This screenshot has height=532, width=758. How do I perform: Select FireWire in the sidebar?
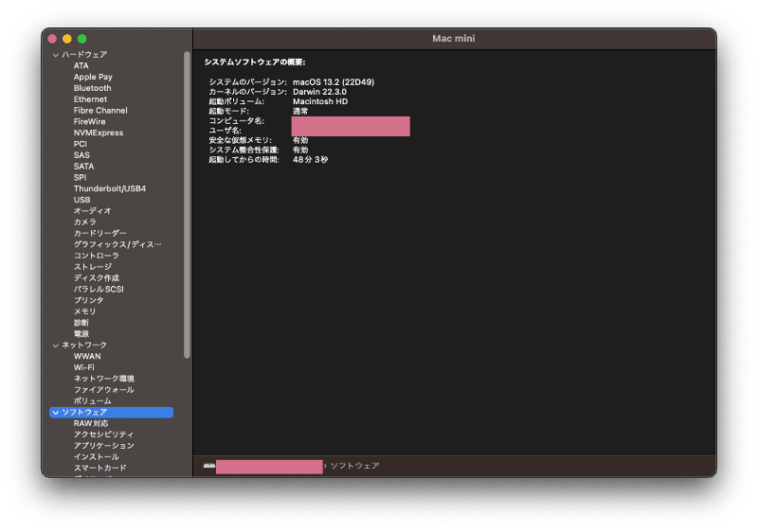89,122
